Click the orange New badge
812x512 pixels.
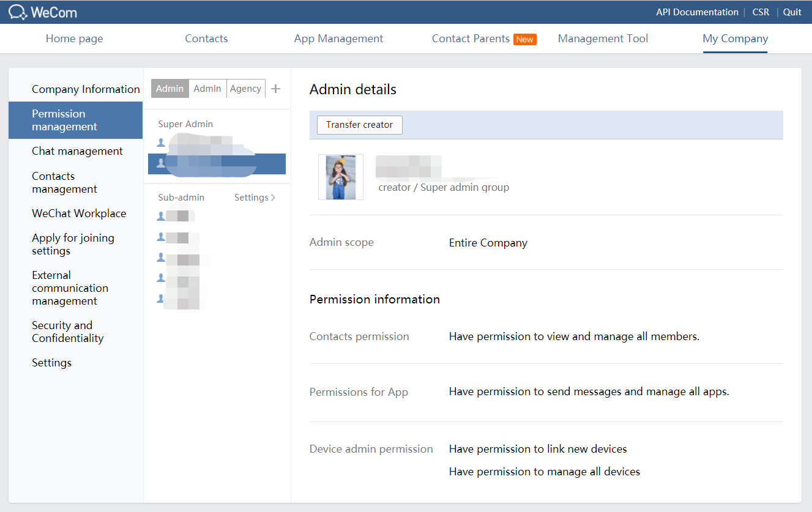click(x=525, y=39)
